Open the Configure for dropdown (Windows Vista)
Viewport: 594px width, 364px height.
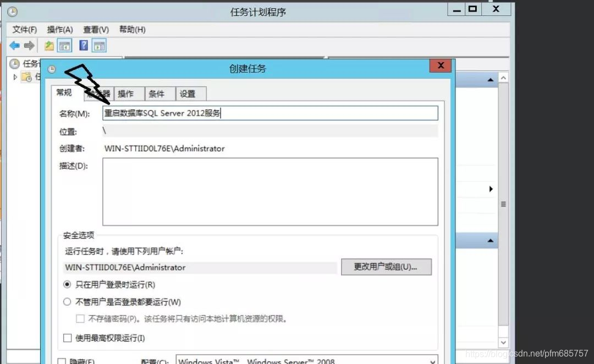point(307,360)
